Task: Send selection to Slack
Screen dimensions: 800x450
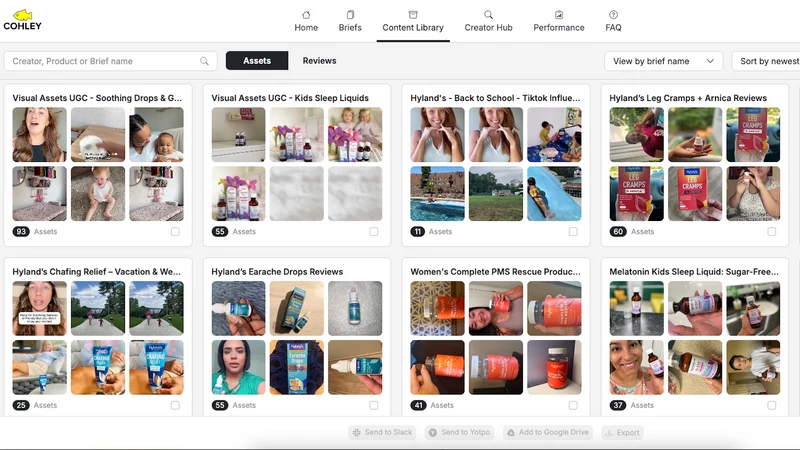Action: tap(382, 432)
